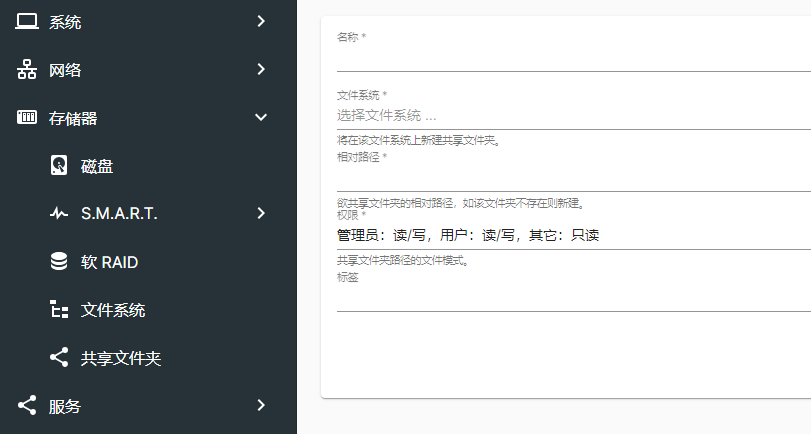
Task: Open the S.M.A.R.T. menu entry
Action: pos(119,214)
